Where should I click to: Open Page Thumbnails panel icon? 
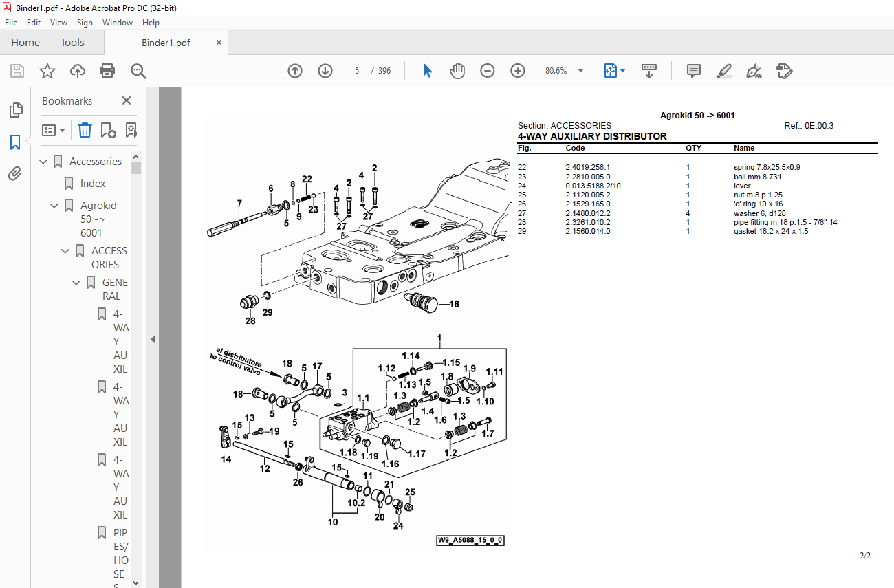(x=15, y=110)
